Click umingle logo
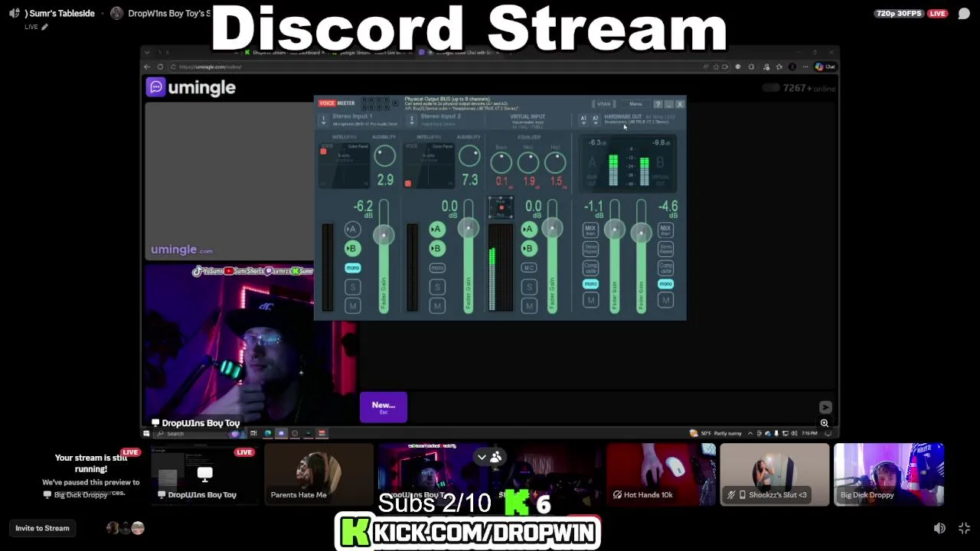The image size is (980, 551). 191,87
